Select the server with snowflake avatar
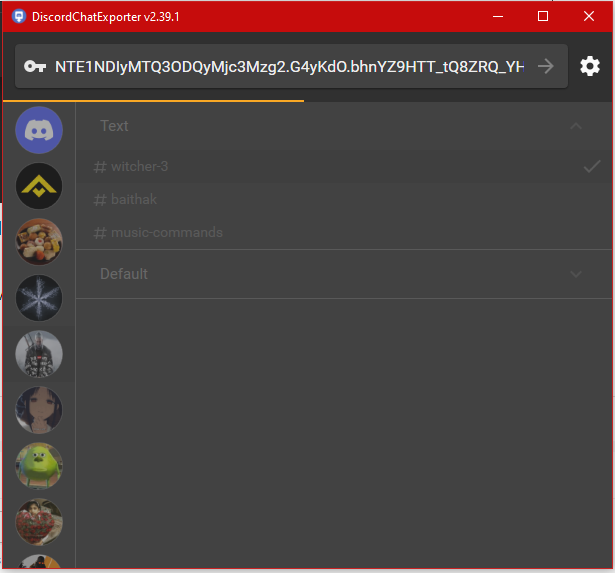The width and height of the screenshot is (615, 573). point(39,298)
